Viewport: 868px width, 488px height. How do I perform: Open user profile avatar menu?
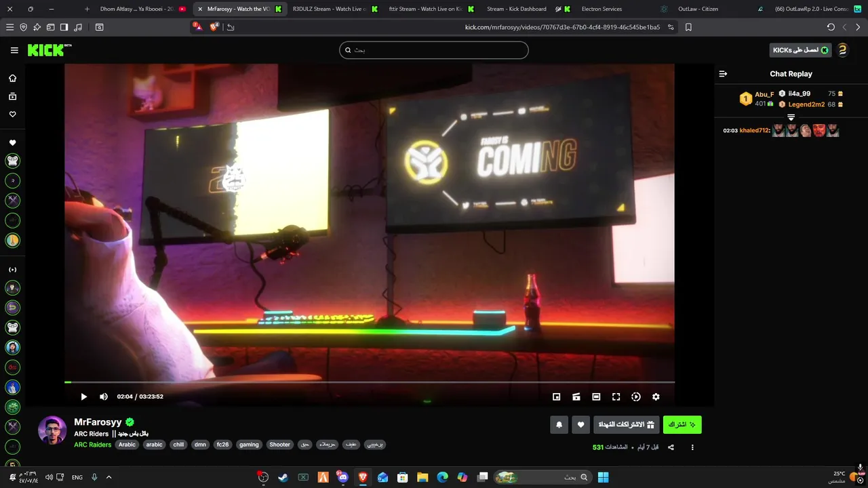842,50
